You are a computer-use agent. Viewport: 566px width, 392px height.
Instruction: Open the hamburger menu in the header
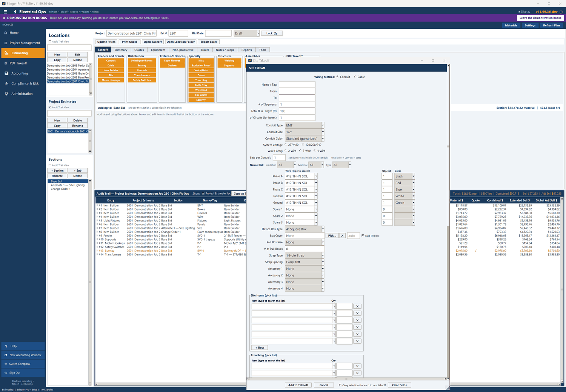pos(6,12)
